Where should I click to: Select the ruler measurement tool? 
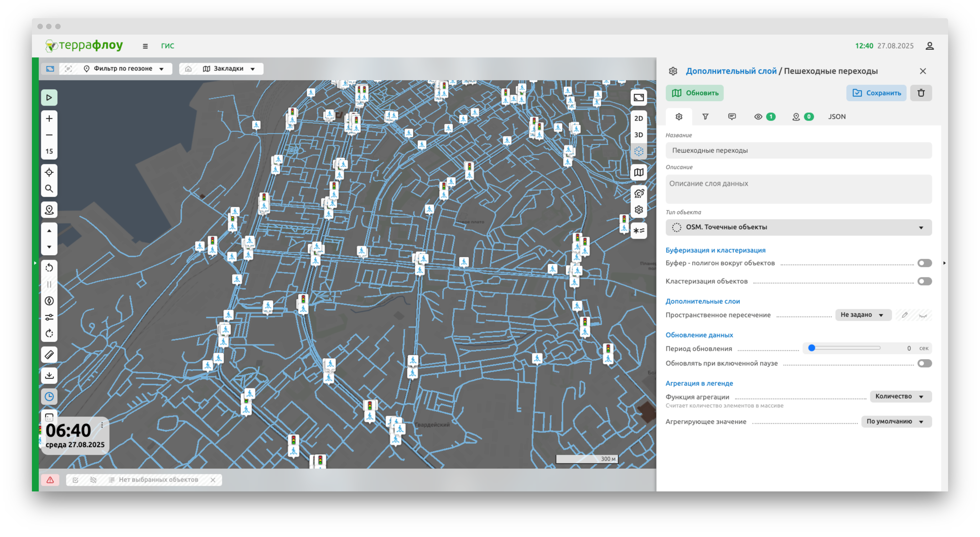click(x=49, y=355)
